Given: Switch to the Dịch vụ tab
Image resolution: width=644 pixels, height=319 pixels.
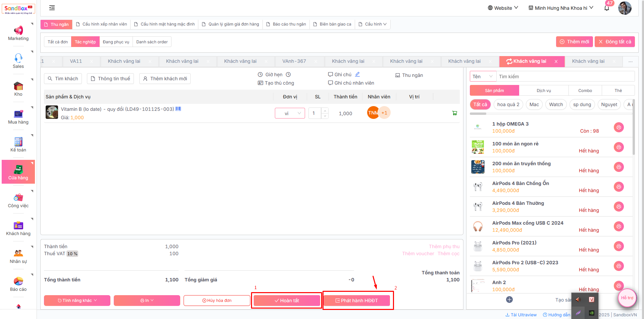Looking at the screenshot, I should pos(543,91).
